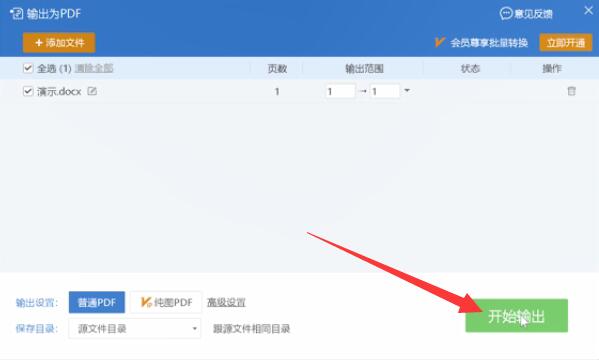Click the start page input field

[340, 91]
